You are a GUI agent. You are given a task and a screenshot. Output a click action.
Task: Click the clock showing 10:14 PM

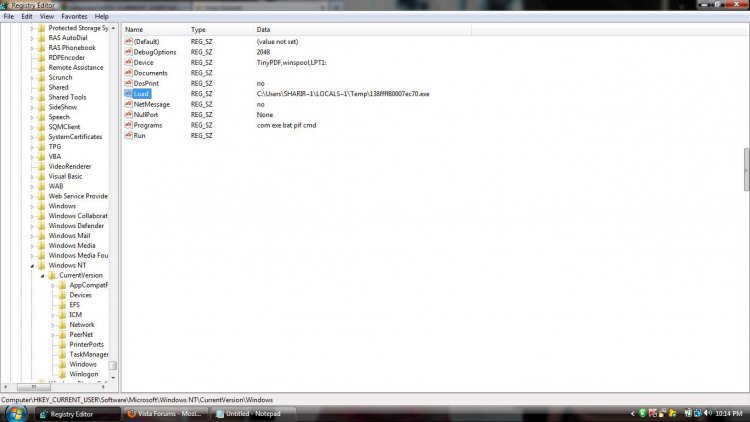click(x=729, y=414)
